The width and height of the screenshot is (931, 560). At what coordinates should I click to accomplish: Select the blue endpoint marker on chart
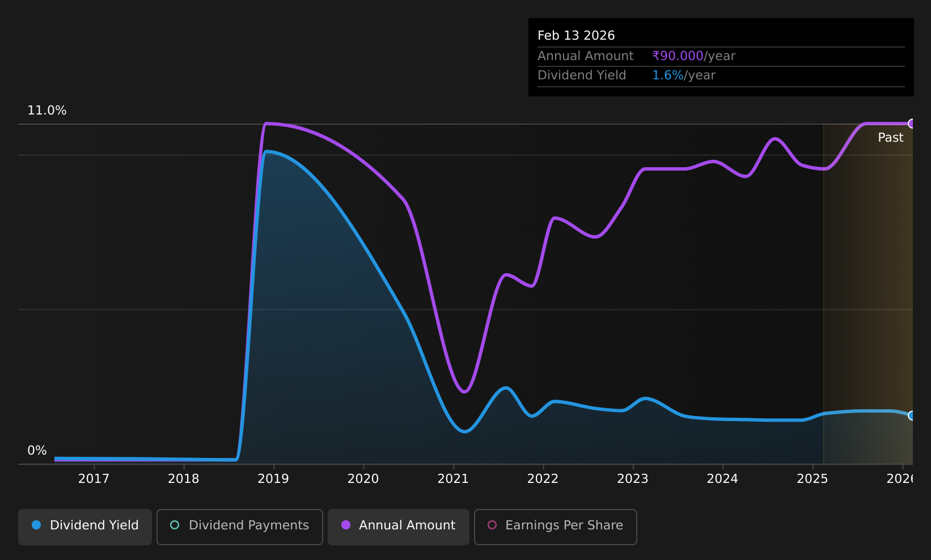coord(912,415)
